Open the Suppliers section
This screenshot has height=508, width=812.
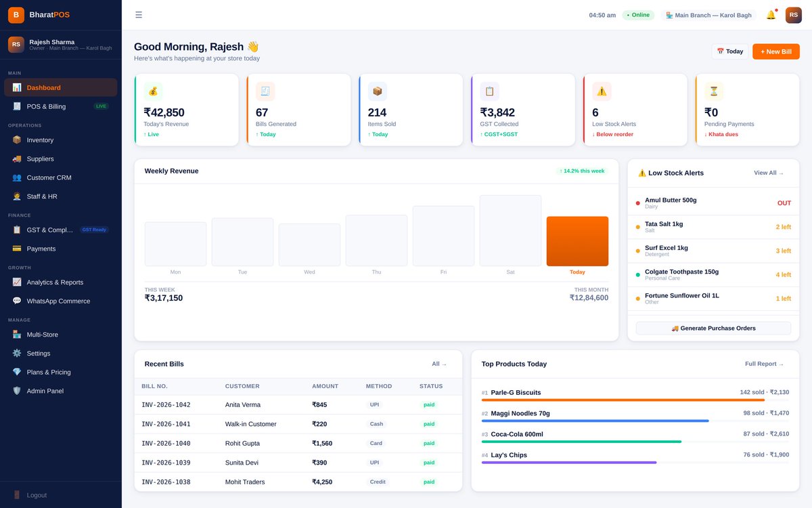point(61,158)
